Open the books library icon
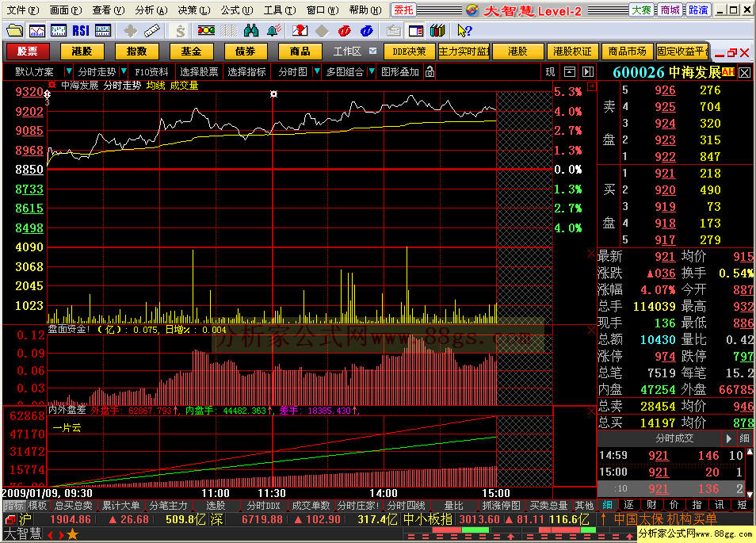This screenshot has width=756, height=543. (437, 31)
